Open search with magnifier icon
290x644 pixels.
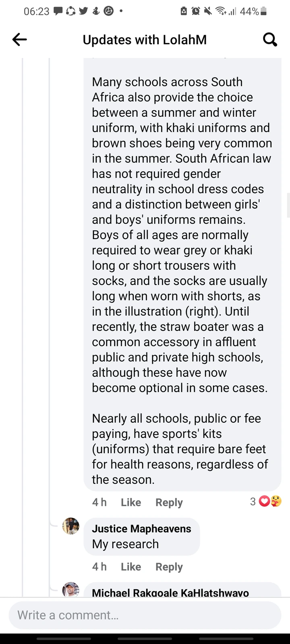click(270, 39)
